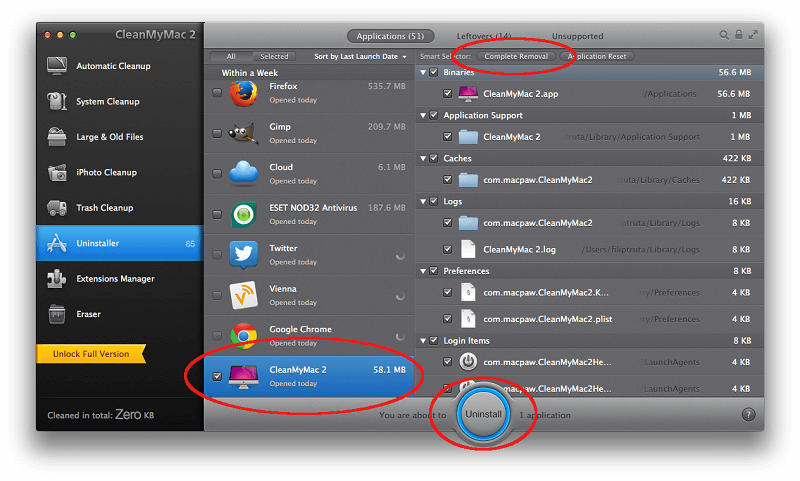Click the Vienna app icon
The width and height of the screenshot is (800, 481).
243,295
